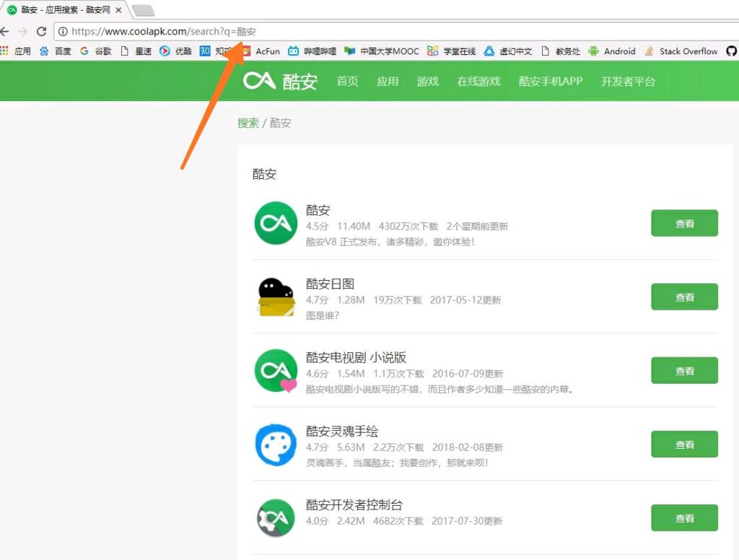
Task: Click the address bar URL field
Action: [x=396, y=32]
